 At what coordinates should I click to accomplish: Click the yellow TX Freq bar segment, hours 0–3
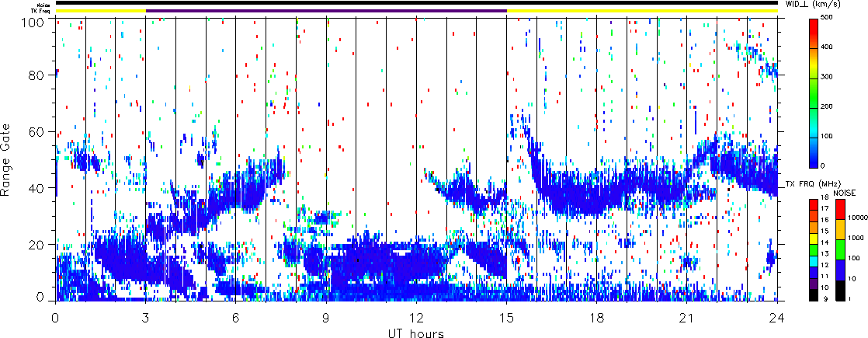pos(100,11)
